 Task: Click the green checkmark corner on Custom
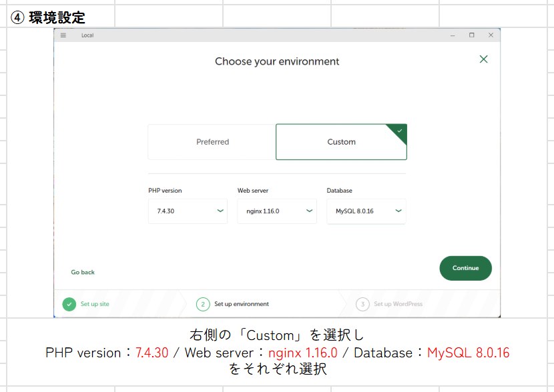click(399, 131)
